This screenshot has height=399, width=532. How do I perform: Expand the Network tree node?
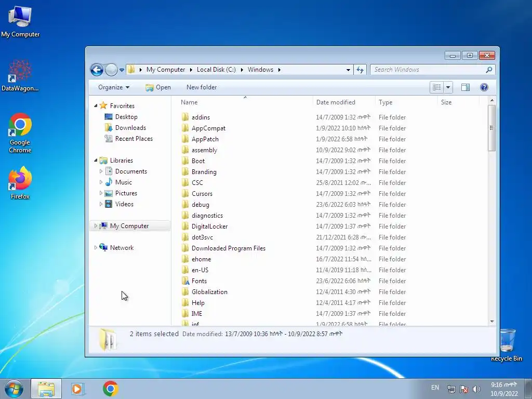coord(96,248)
